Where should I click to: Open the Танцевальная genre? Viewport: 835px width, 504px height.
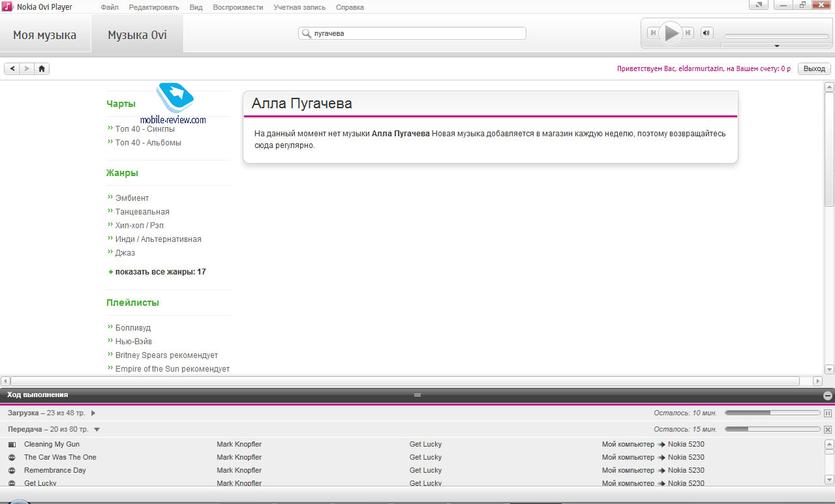(142, 211)
